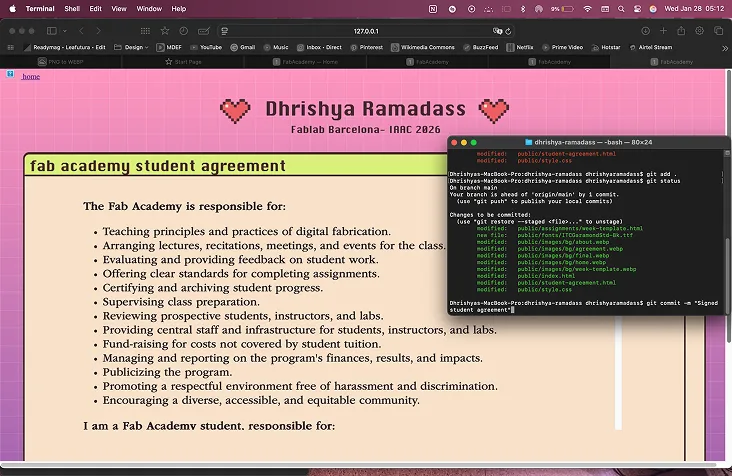Click the Share icon in Safari toolbar
Screen dimensions: 732x476
(x=681, y=30)
